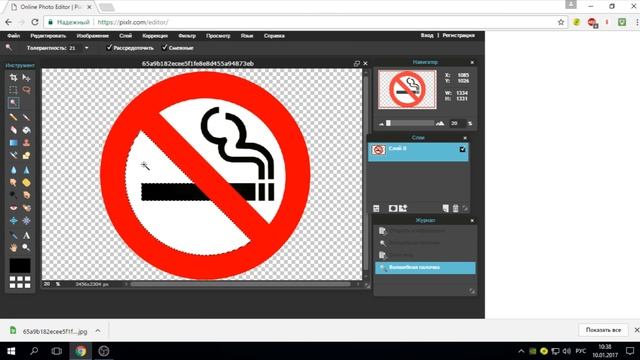Select the Smudge tool

(13, 182)
